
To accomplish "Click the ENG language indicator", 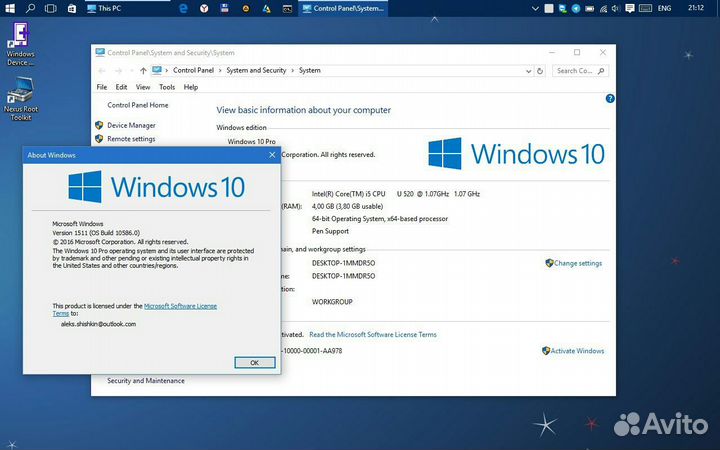I will [x=664, y=8].
